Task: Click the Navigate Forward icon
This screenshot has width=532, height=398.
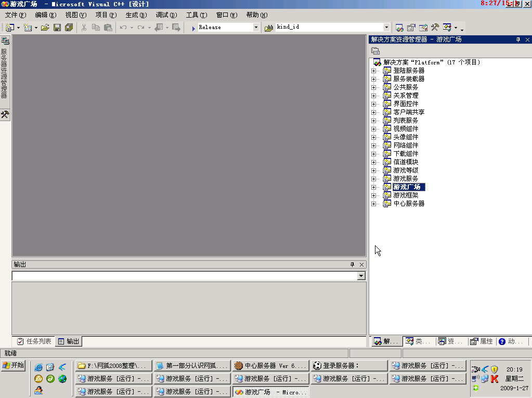Action: 176,28
